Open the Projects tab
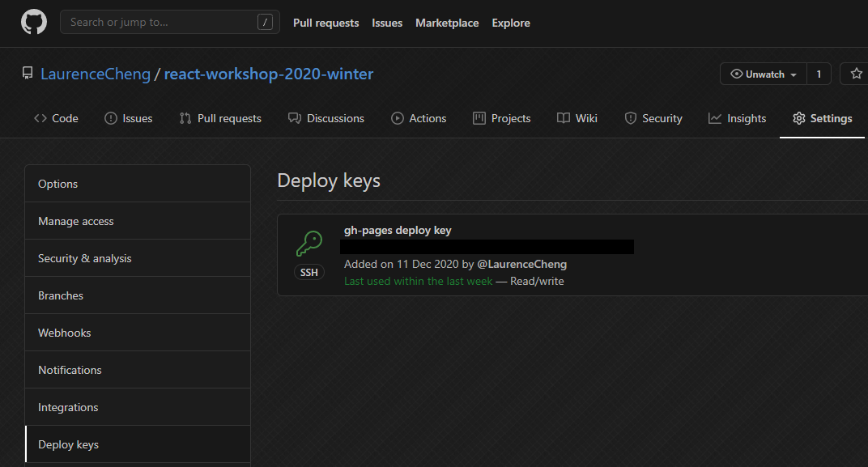 501,118
